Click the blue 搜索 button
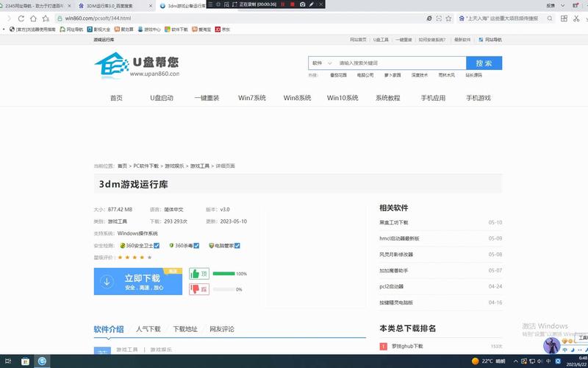588x368 pixels. coord(484,63)
